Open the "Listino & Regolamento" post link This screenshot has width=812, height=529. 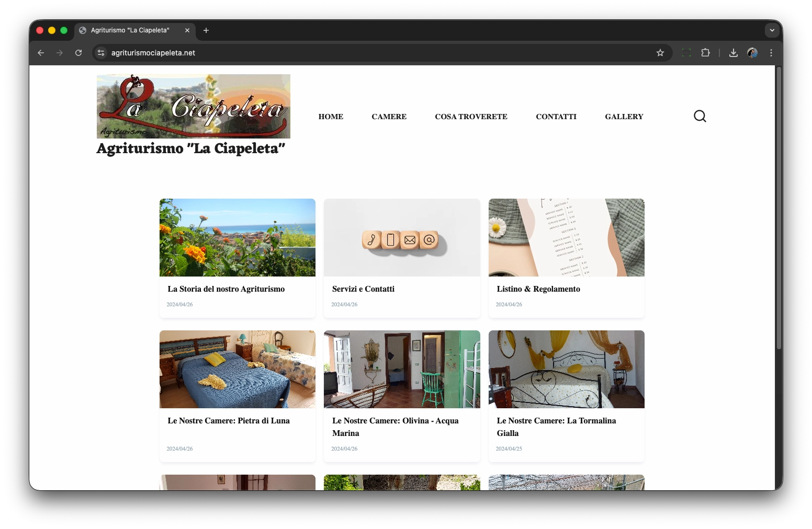[538, 289]
